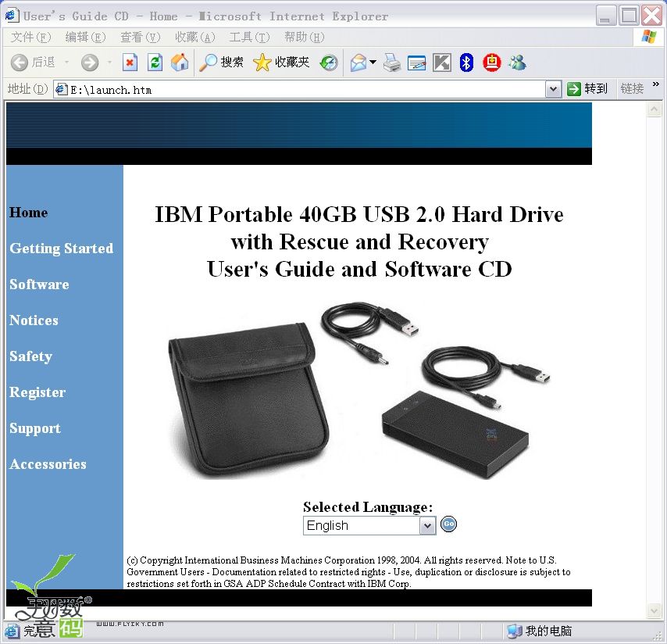This screenshot has width=667, height=644.
Task: Minimize the Internet Explorer window
Action: 606,16
